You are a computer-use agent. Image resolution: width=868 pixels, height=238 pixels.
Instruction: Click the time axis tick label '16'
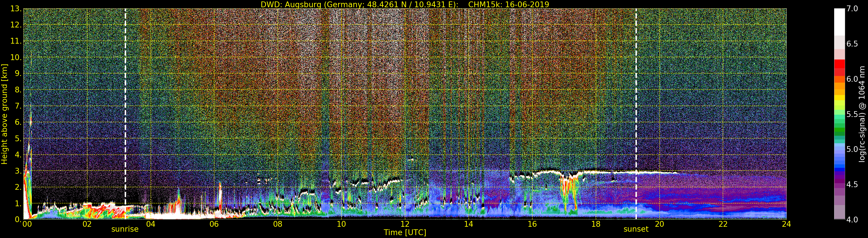coord(532,224)
